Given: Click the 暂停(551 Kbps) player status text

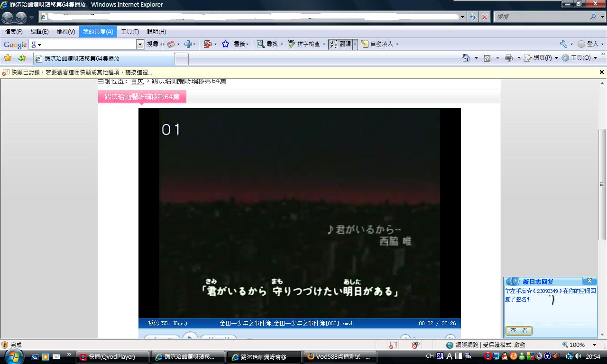Looking at the screenshot, I should [x=167, y=323].
